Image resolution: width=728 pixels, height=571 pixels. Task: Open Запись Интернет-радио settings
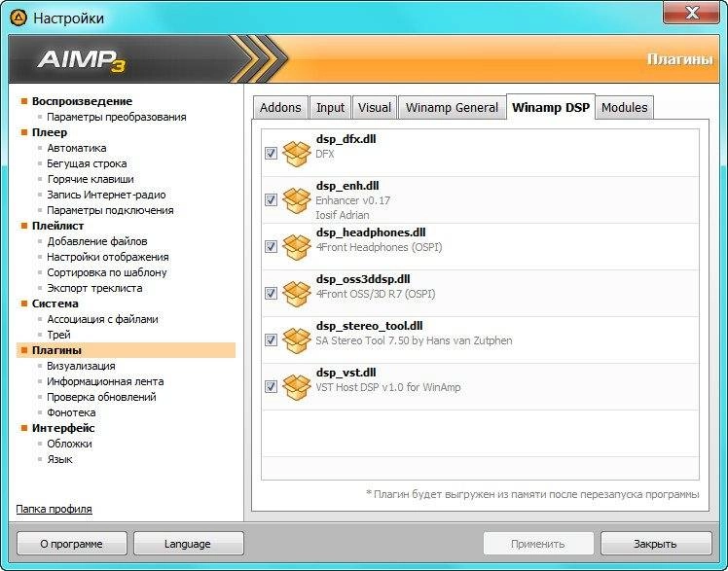coord(106,195)
